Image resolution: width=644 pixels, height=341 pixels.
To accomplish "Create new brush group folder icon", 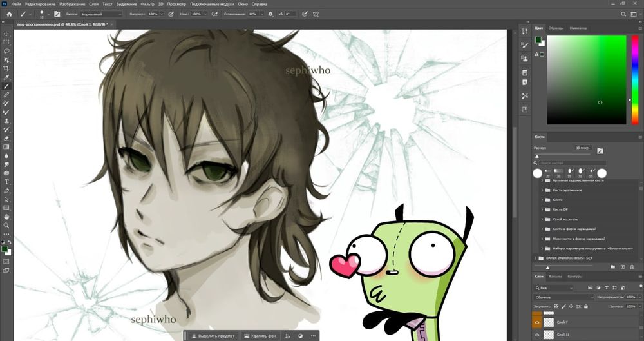I will (x=612, y=267).
